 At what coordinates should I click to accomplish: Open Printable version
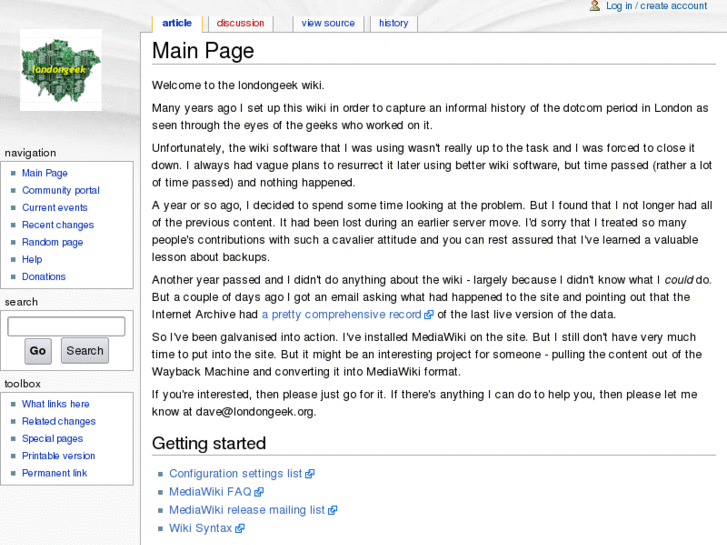tap(58, 456)
